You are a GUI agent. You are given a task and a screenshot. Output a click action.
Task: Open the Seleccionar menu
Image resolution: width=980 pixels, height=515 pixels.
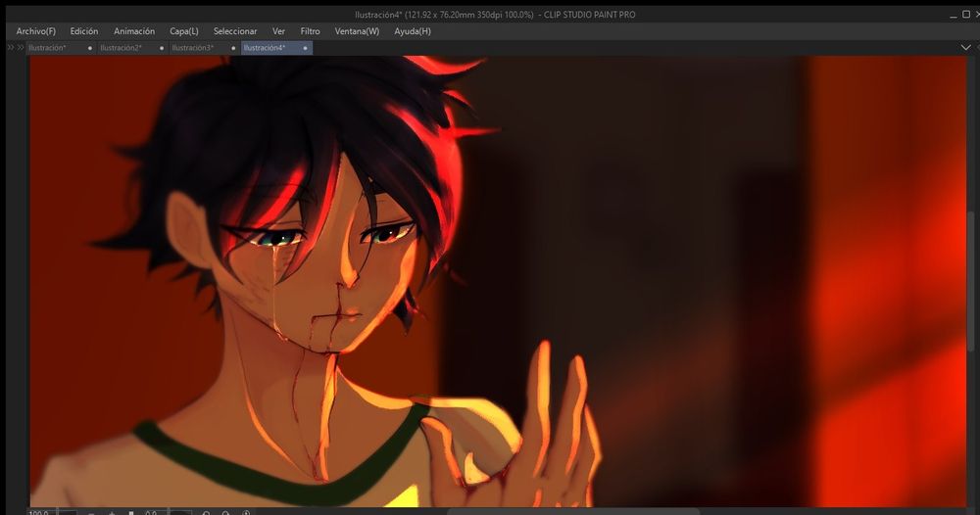point(235,31)
